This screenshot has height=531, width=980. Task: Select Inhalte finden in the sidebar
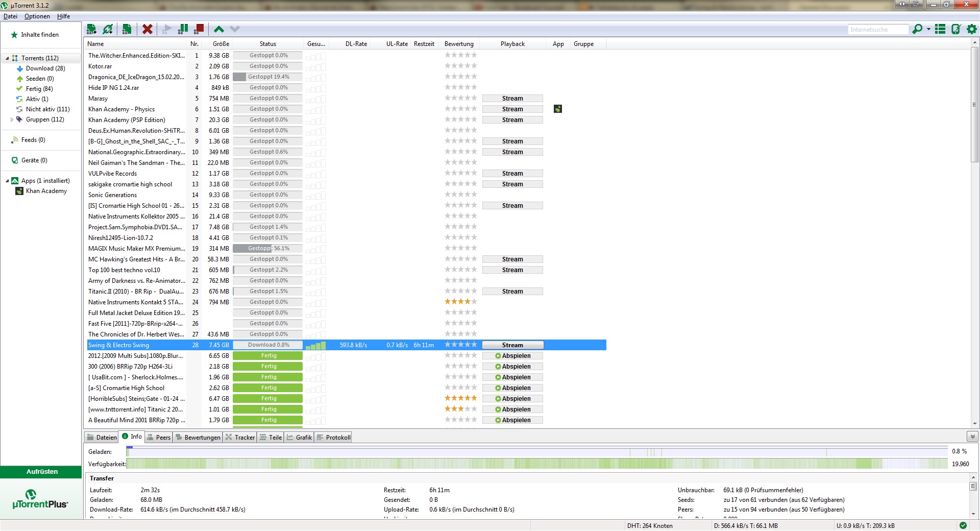[x=40, y=35]
